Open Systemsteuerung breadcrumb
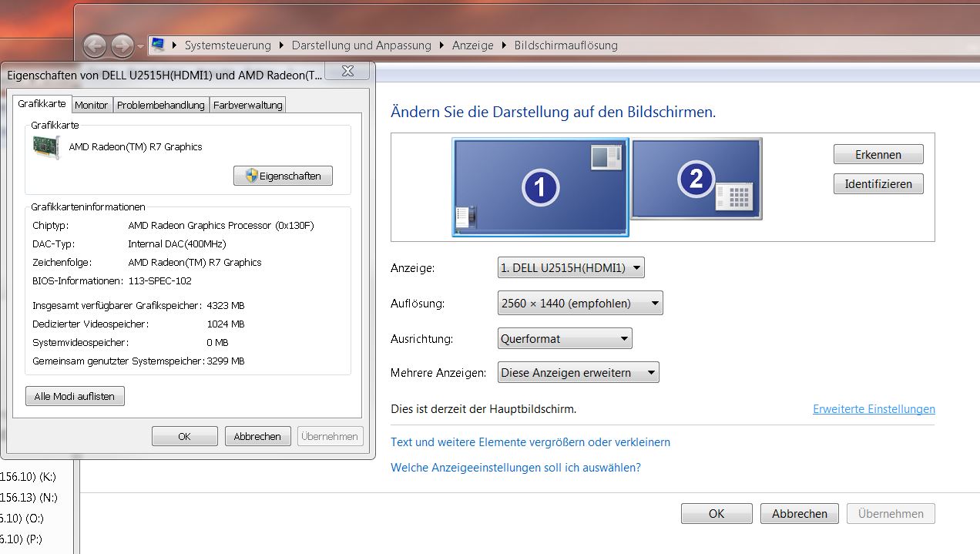Image resolution: width=980 pixels, height=554 pixels. point(227,45)
